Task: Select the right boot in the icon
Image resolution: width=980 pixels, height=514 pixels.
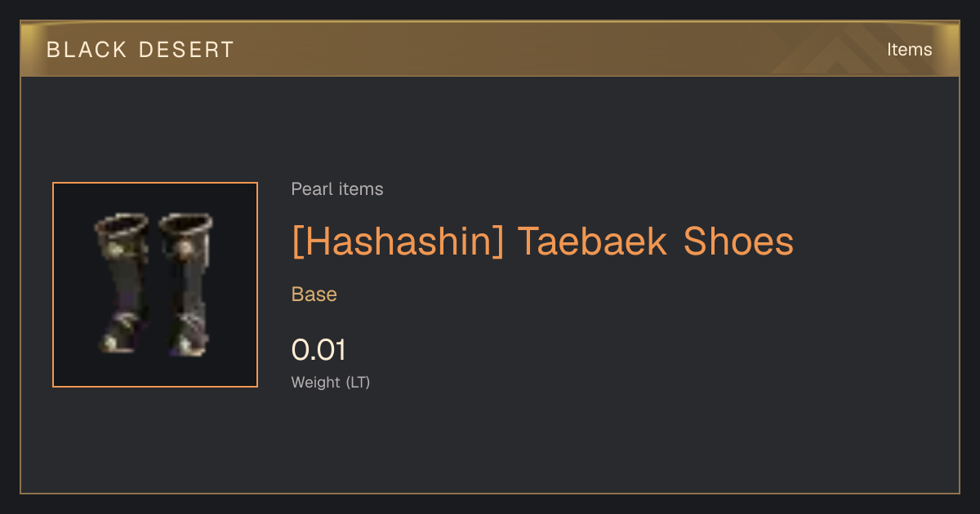Action: point(185,284)
